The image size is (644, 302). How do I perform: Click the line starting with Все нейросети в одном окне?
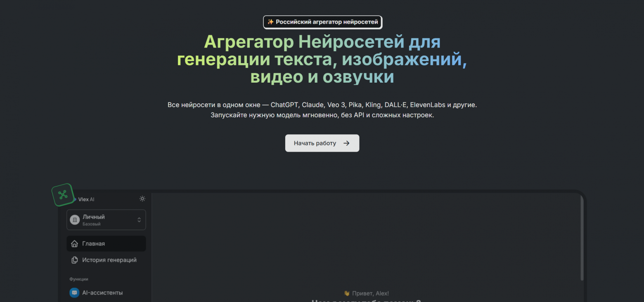click(322, 105)
